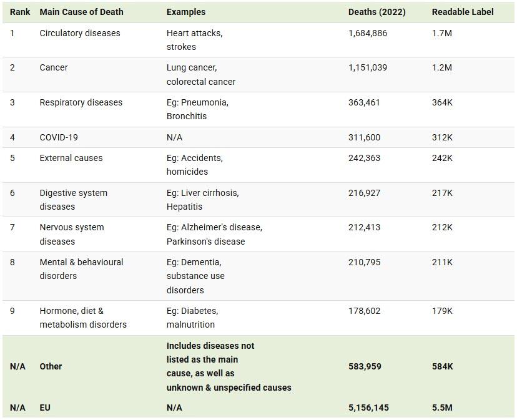Select the Cancer row cause cell
Image resolution: width=517 pixels, height=420 pixels.
tap(54, 67)
